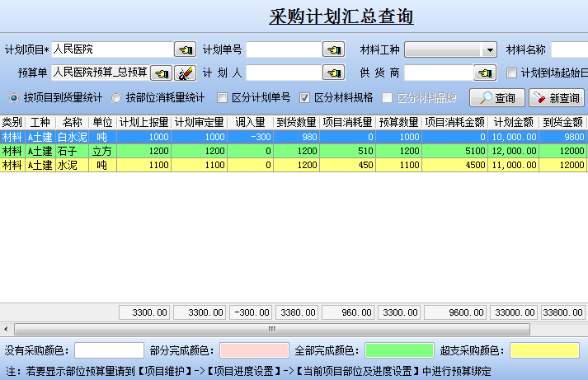This screenshot has width=588, height=380.
Task: Expand the 材料工种 dropdown
Action: 490,49
